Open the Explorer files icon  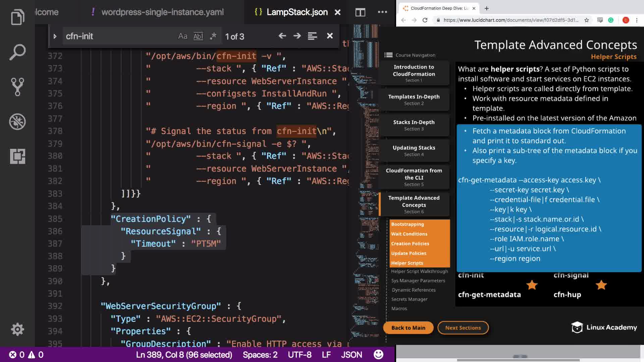[17, 17]
